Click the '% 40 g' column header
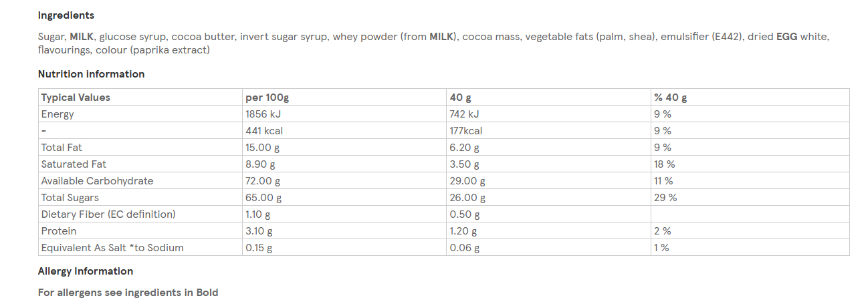 pyautogui.click(x=670, y=98)
